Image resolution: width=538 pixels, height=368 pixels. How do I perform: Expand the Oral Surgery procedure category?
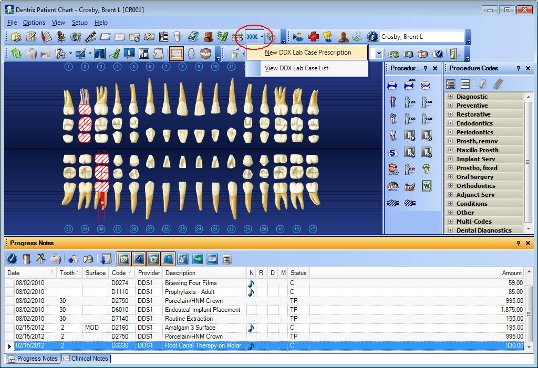pos(451,177)
